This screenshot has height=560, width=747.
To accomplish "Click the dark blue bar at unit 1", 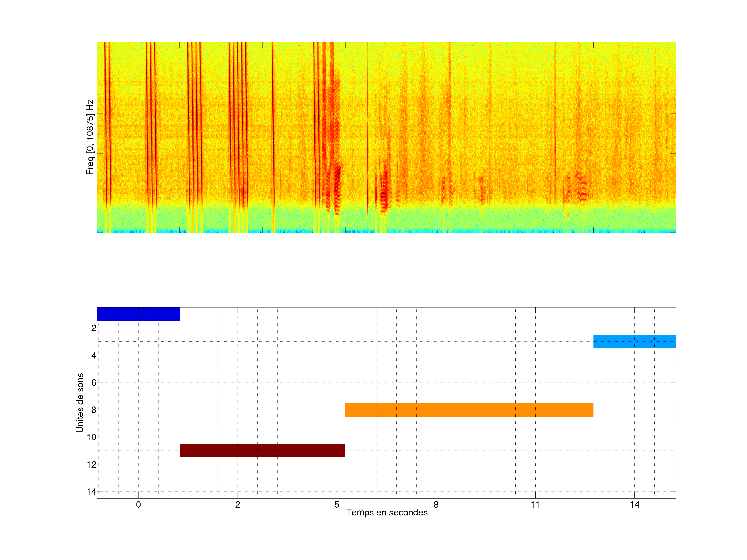I will coord(138,314).
